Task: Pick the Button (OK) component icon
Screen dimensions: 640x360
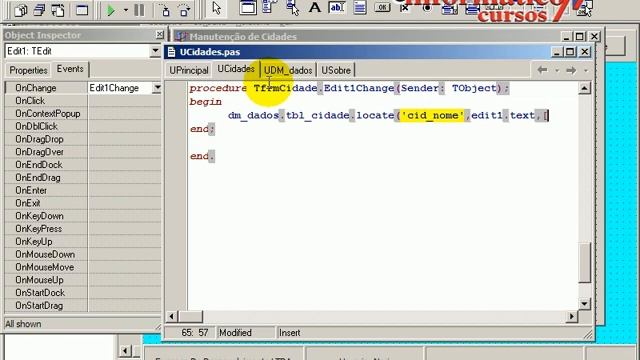Action: (x=382, y=7)
